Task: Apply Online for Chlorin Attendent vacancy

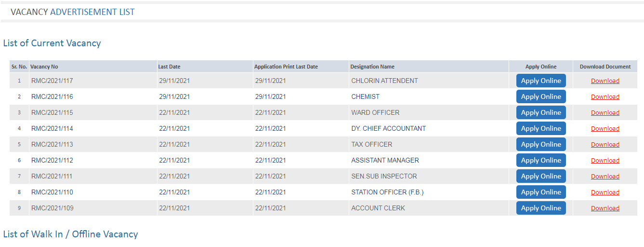Action: point(541,81)
